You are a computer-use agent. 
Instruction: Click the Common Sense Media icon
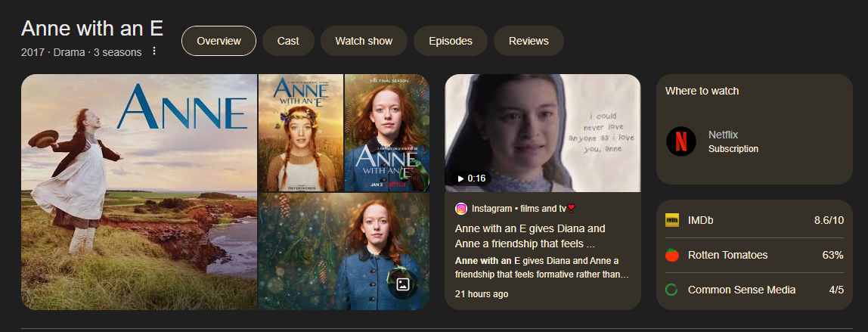click(671, 290)
